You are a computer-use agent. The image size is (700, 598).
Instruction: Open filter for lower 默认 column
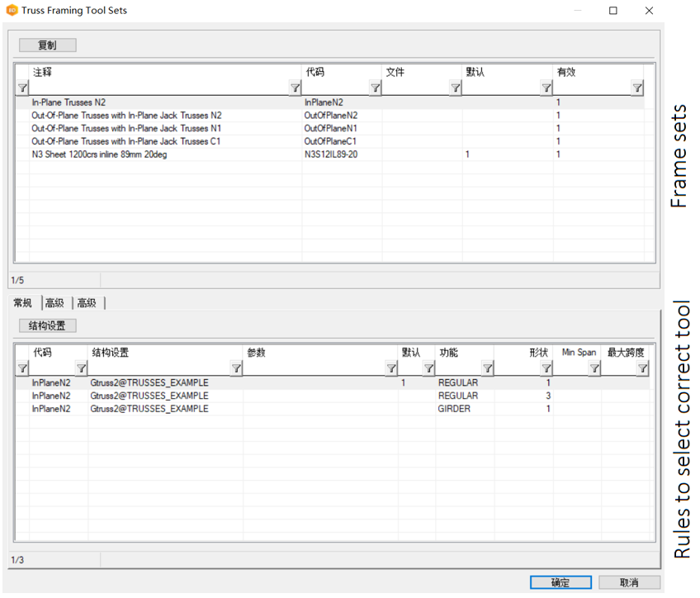coord(429,368)
